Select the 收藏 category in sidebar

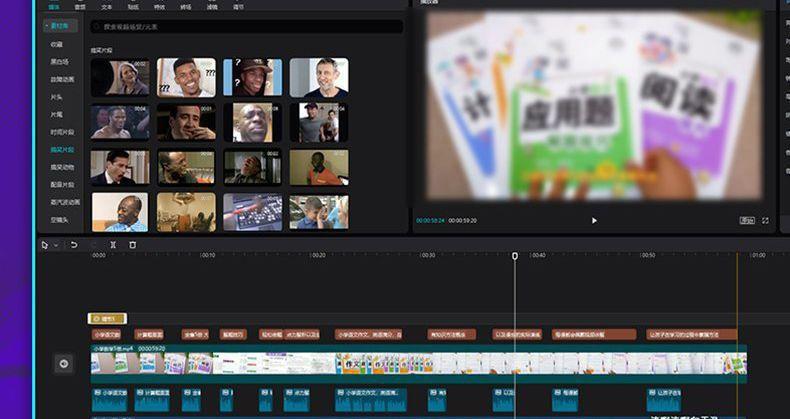[x=57, y=45]
